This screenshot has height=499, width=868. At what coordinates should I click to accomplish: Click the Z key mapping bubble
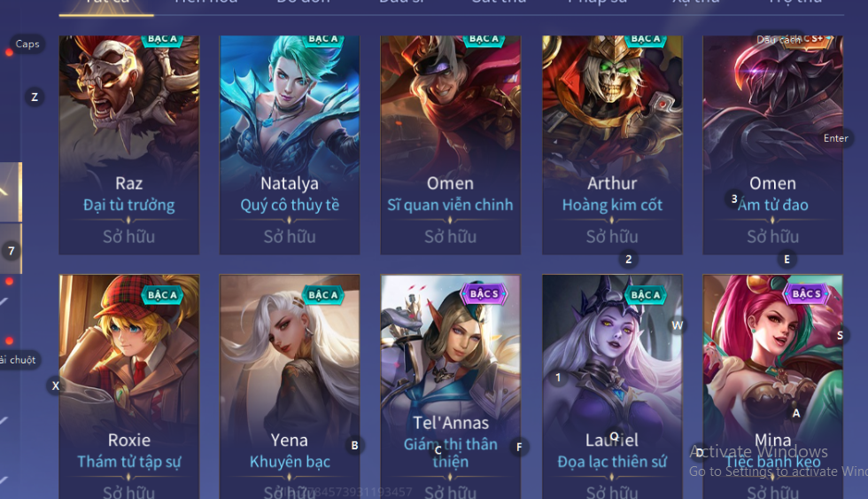pos(35,97)
